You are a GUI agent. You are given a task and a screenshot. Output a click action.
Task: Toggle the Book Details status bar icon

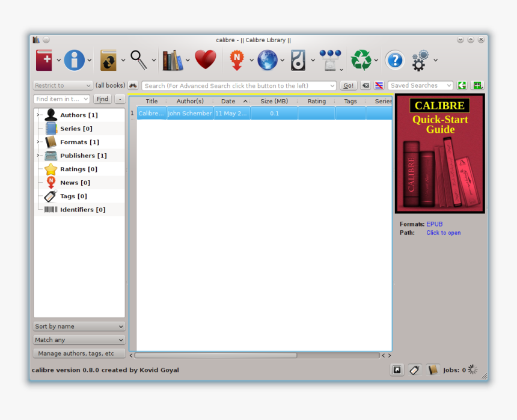pyautogui.click(x=433, y=370)
